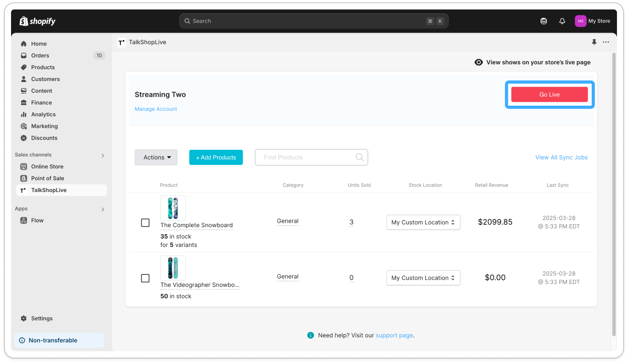Image resolution: width=628 pixels, height=364 pixels.
Task: Click the Customers person icon
Action: pyautogui.click(x=24, y=79)
